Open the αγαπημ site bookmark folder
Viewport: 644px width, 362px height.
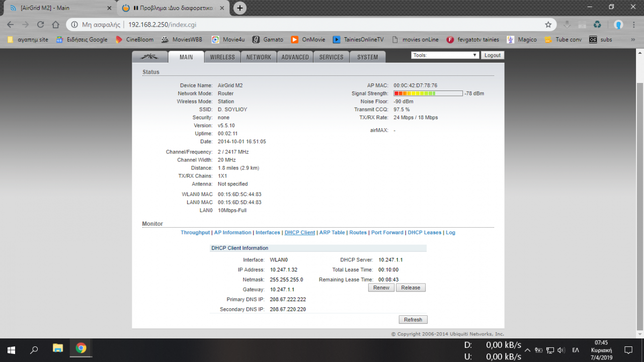click(29, 39)
